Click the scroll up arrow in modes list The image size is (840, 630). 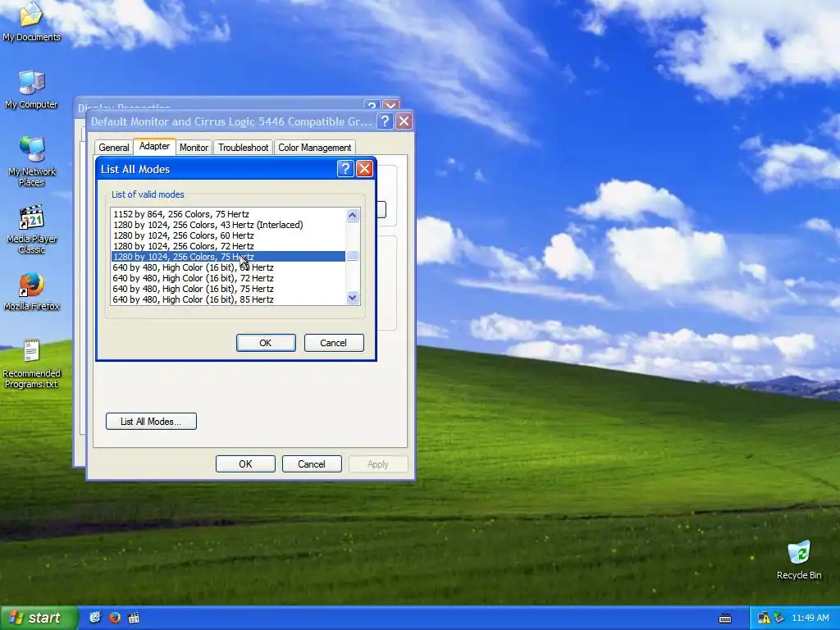pos(352,215)
